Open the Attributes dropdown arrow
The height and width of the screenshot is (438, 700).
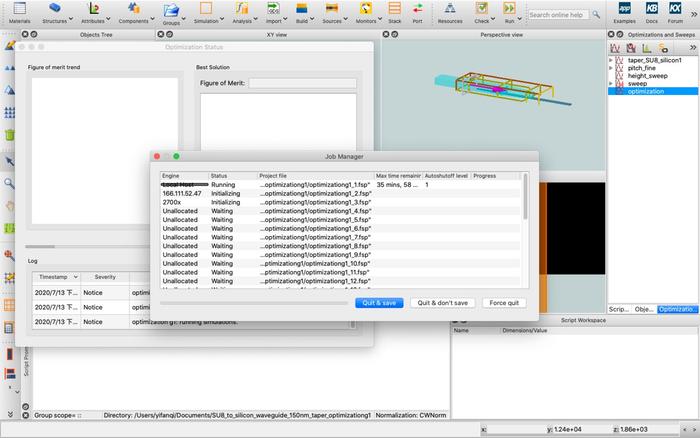(x=108, y=19)
